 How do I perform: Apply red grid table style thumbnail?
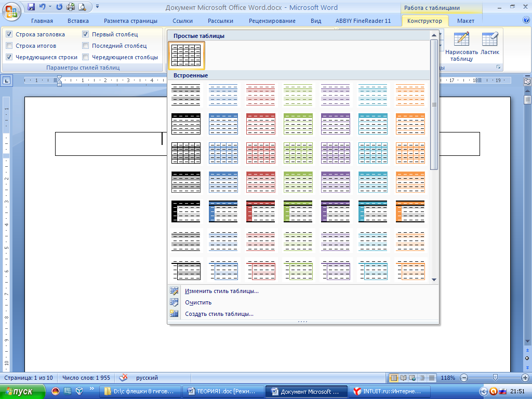coord(261,153)
